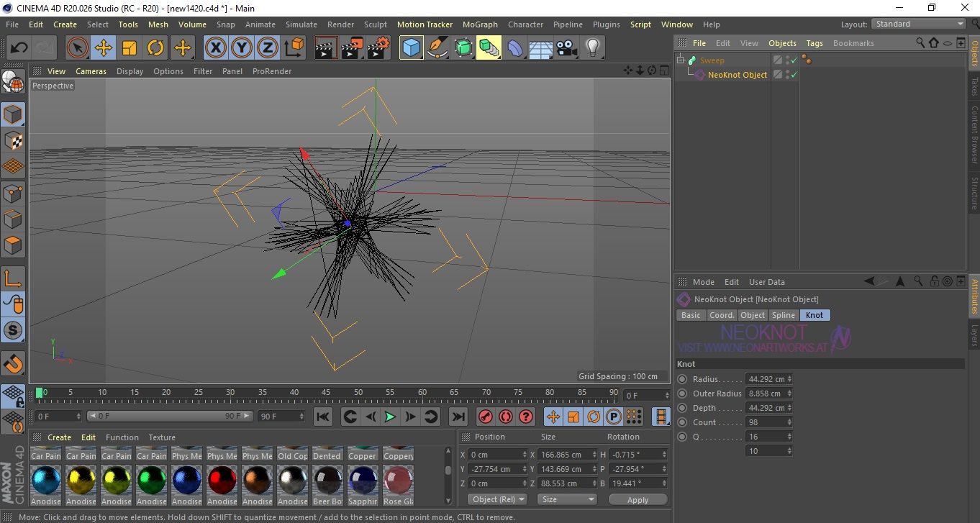This screenshot has width=980, height=523.
Task: Select the red Anodised material swatch
Action: click(222, 481)
